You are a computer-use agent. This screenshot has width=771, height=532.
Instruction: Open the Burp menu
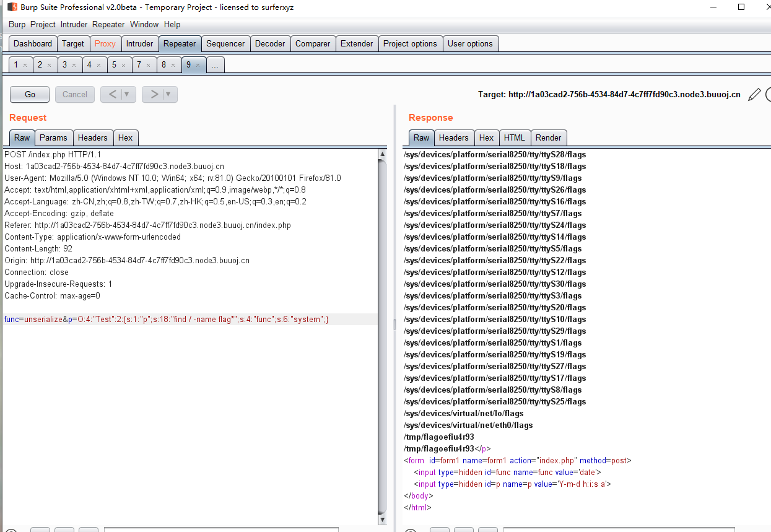[x=17, y=25]
